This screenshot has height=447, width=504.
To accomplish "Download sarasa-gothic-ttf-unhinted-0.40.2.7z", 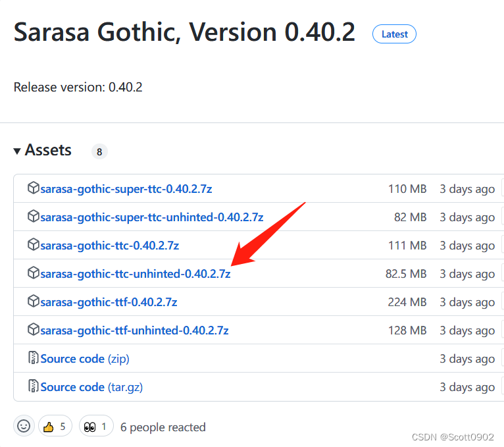I will (x=134, y=330).
